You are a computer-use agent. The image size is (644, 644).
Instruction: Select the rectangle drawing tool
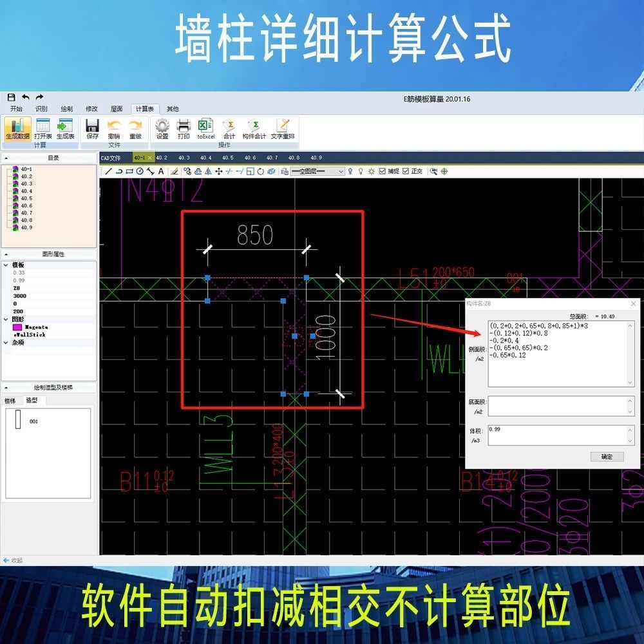pyautogui.click(x=129, y=171)
